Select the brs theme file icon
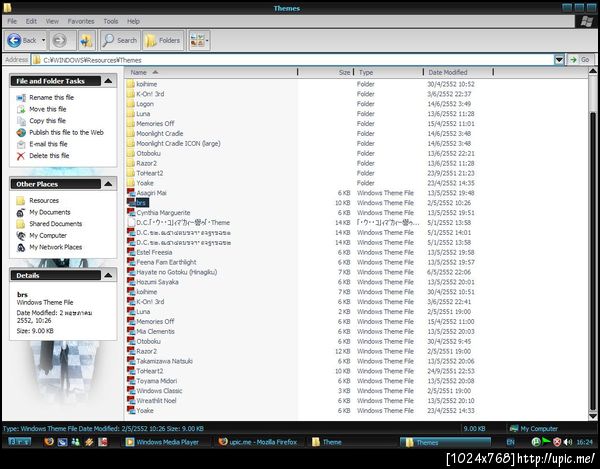The width and height of the screenshot is (600, 469). pos(131,203)
